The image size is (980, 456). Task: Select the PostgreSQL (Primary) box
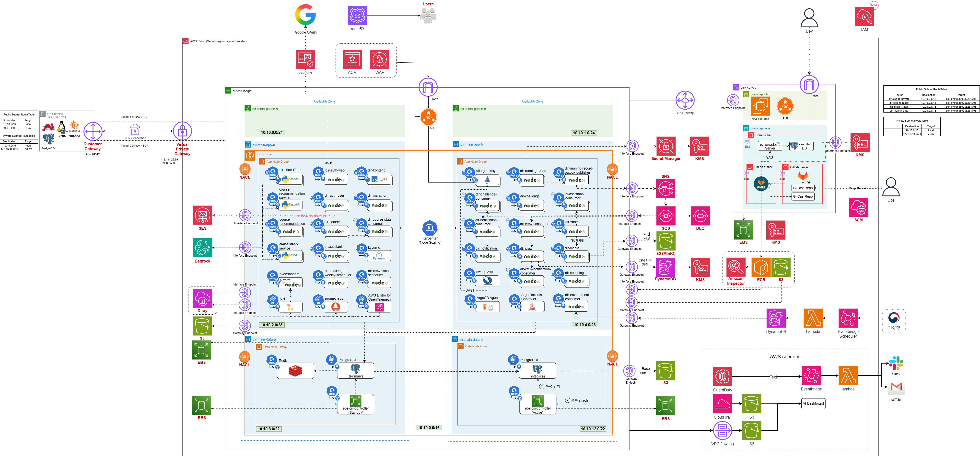(x=355, y=370)
